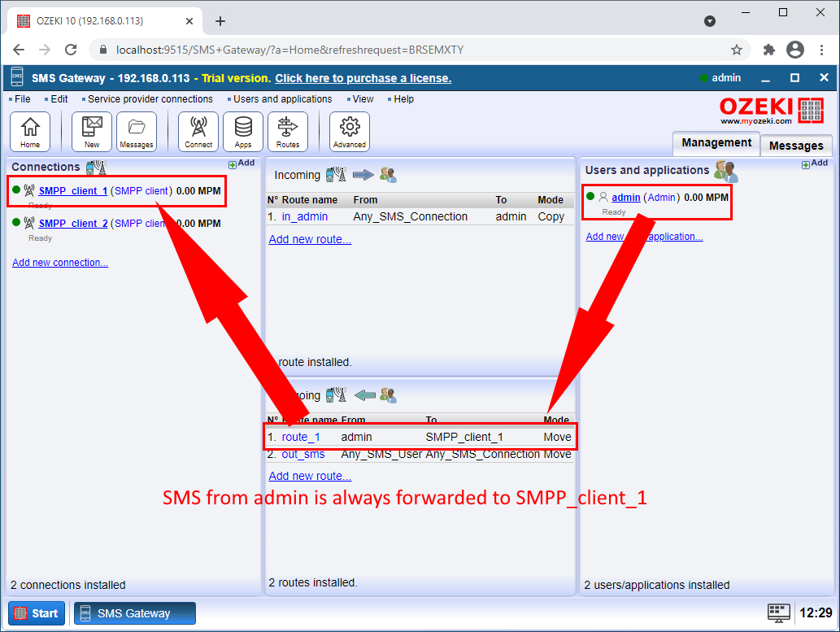The height and width of the screenshot is (632, 840).
Task: Bookmark this page with the star icon
Action: pyautogui.click(x=737, y=50)
